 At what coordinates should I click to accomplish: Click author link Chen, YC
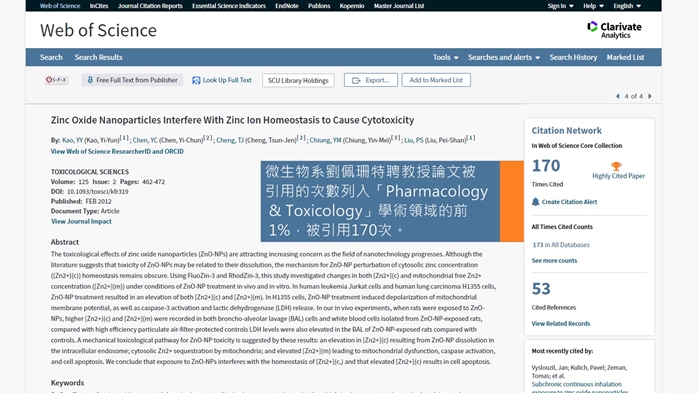[x=145, y=140]
